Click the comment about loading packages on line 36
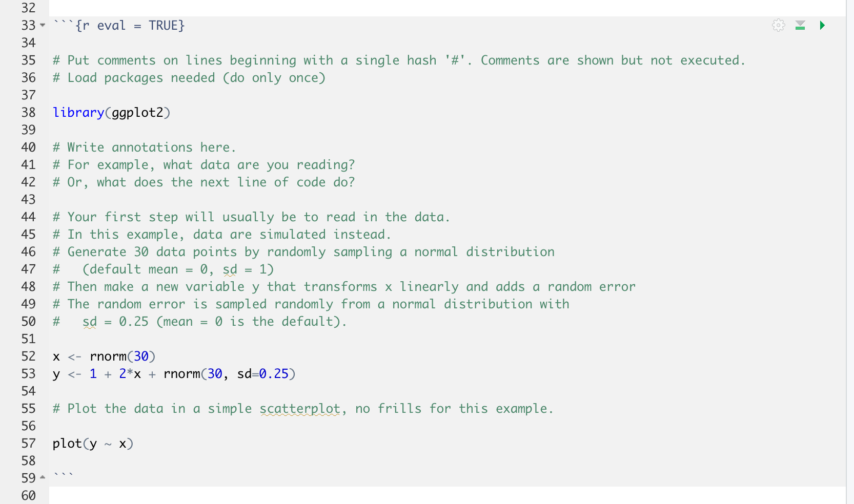 point(190,78)
